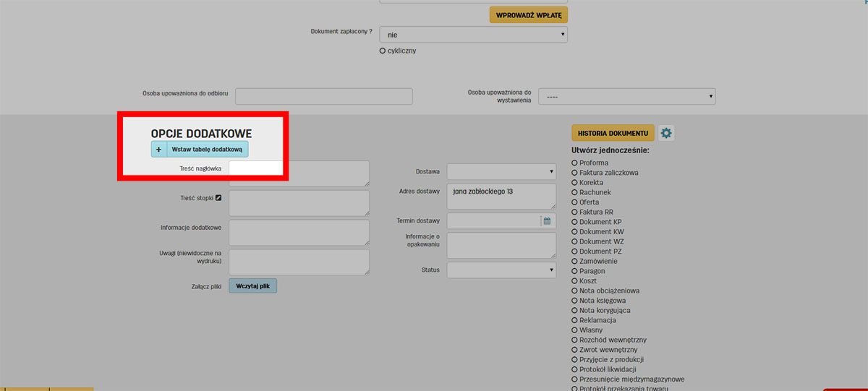The image size is (868, 391).
Task: Focus the Adres dostawy text area
Action: coord(501,196)
